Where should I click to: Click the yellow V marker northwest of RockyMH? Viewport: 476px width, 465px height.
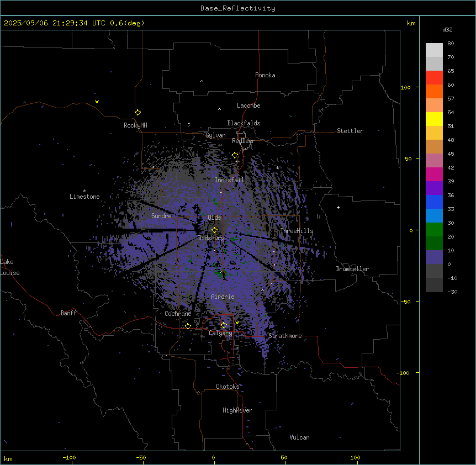pos(97,102)
